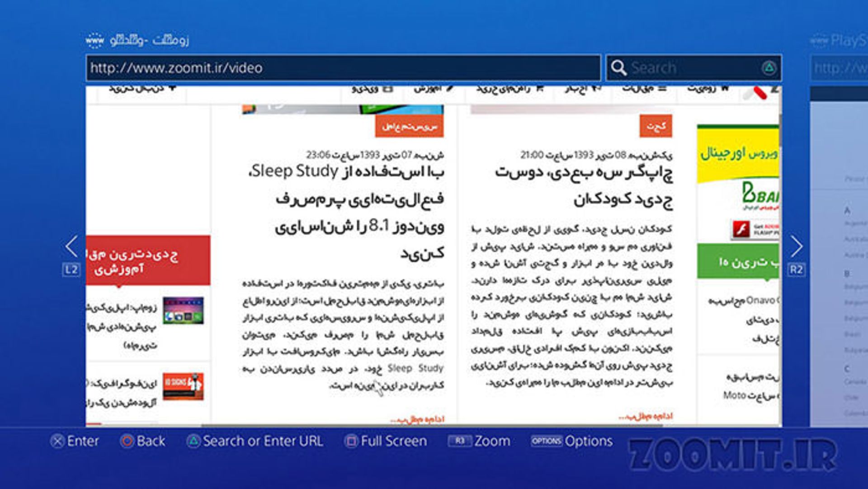Image resolution: width=868 pixels, height=489 pixels.
Task: Focus the Search input field
Action: click(693, 68)
